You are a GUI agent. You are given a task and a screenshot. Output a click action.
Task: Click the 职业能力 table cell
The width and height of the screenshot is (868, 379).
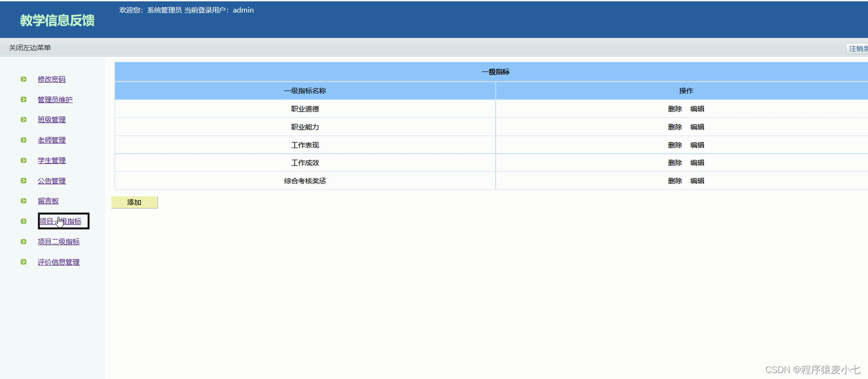click(305, 127)
